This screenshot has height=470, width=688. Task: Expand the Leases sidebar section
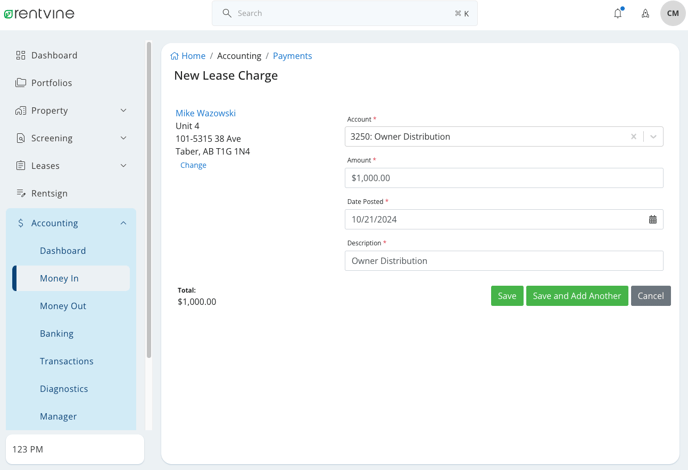click(71, 166)
